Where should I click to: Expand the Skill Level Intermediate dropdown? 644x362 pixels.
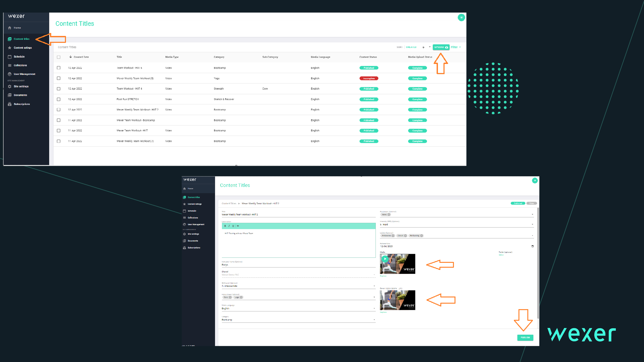(374, 286)
